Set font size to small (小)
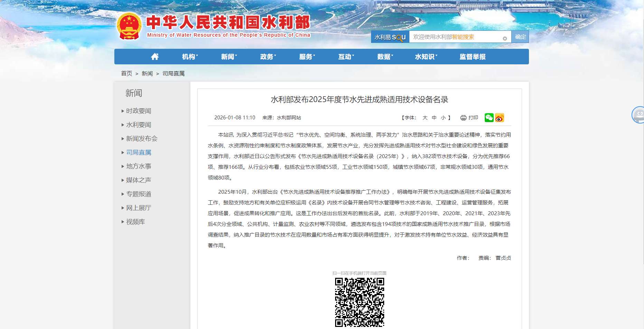Viewport: 644px width, 329px height. 443,118
